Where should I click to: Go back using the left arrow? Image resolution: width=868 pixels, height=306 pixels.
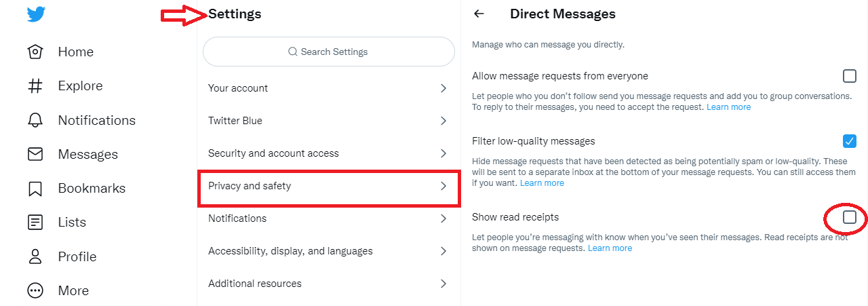(479, 14)
